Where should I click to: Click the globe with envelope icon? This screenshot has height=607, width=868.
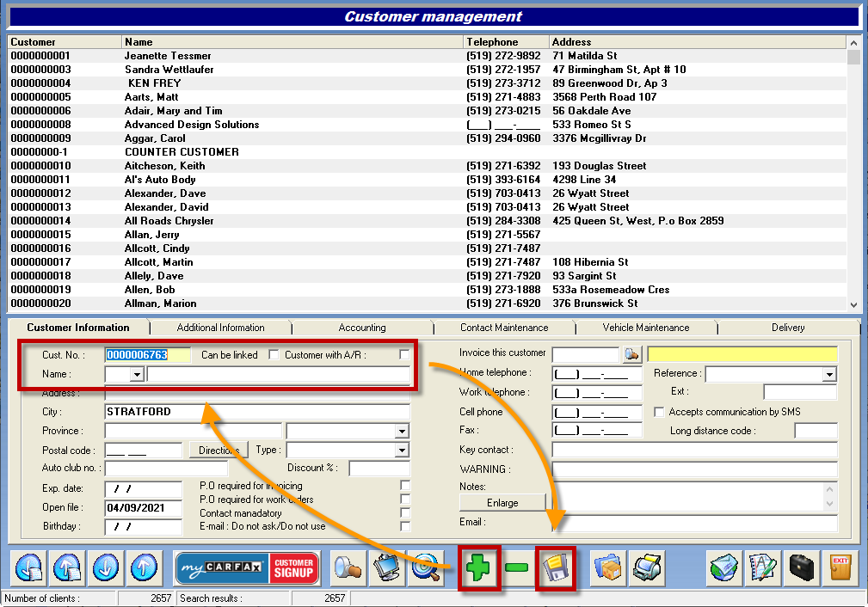(724, 567)
